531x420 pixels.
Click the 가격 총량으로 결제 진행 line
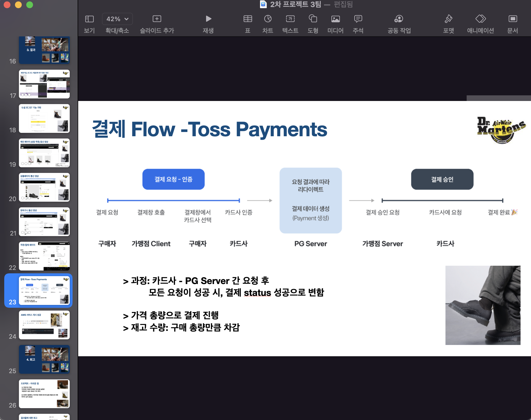(x=171, y=315)
